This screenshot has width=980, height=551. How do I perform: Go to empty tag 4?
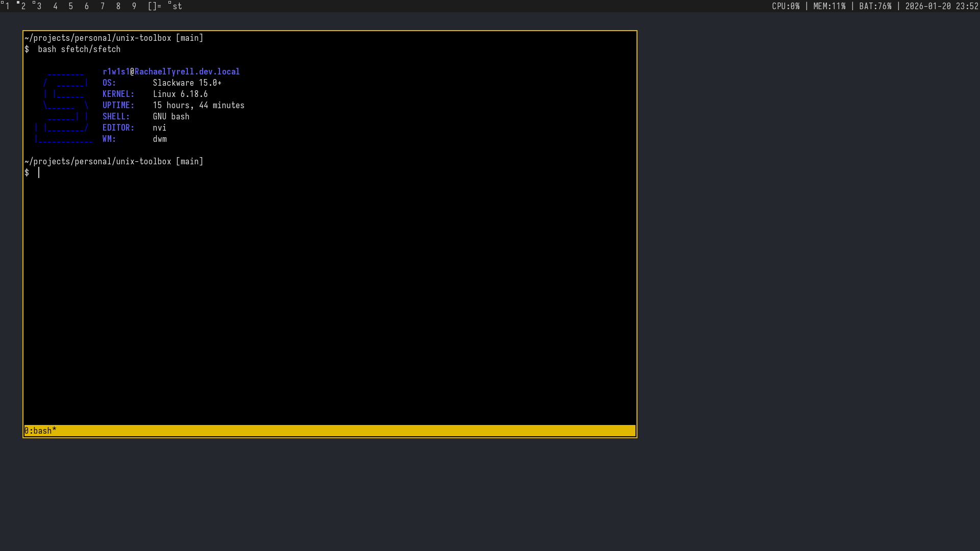[55, 6]
